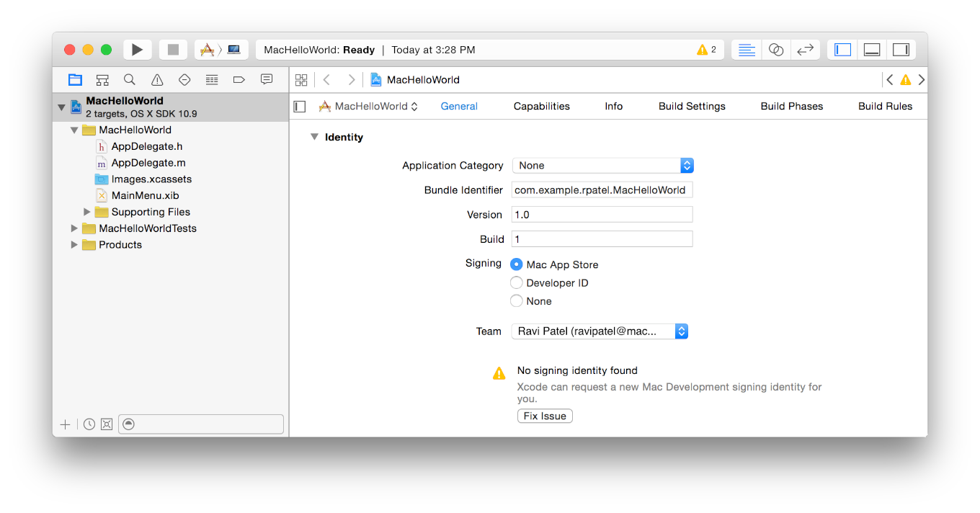Select the Developer ID signing option

click(517, 283)
